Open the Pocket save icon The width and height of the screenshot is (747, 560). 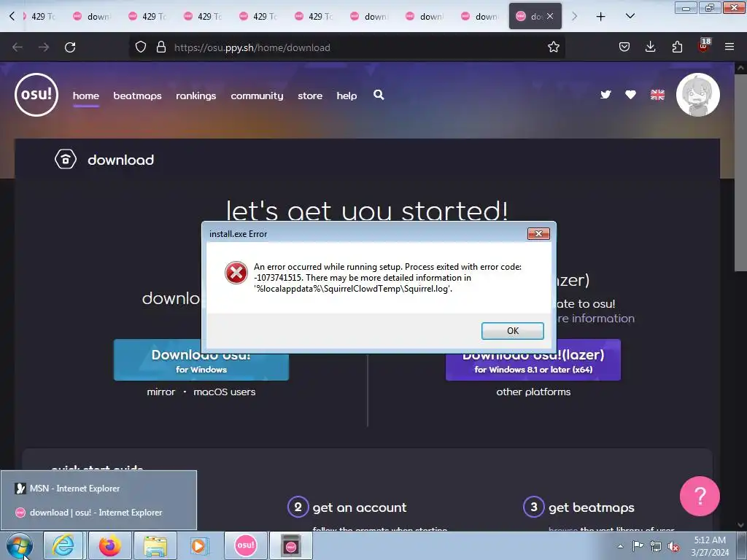(624, 47)
